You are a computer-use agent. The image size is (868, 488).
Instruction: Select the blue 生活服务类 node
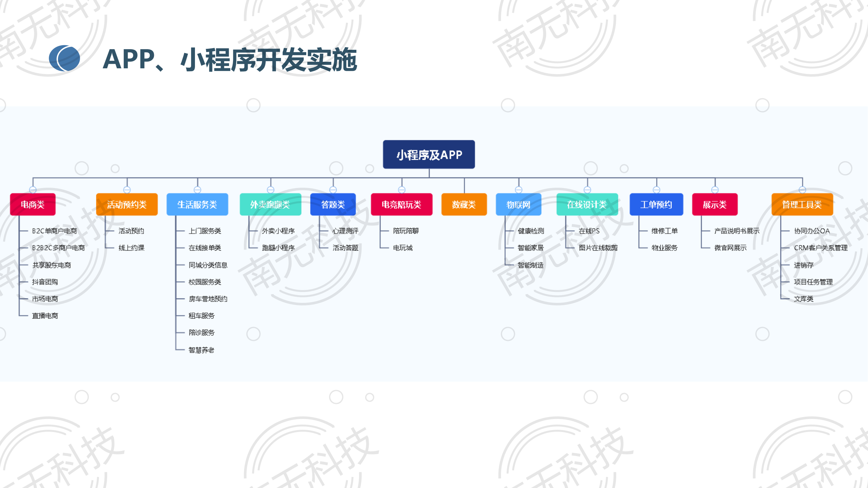[x=197, y=204]
